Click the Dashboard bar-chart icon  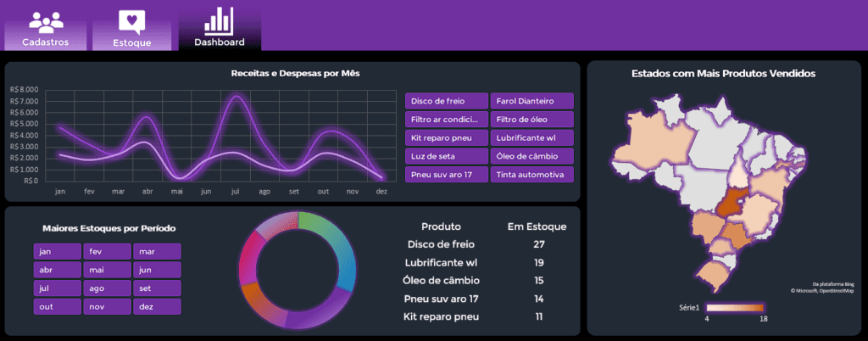[220, 20]
